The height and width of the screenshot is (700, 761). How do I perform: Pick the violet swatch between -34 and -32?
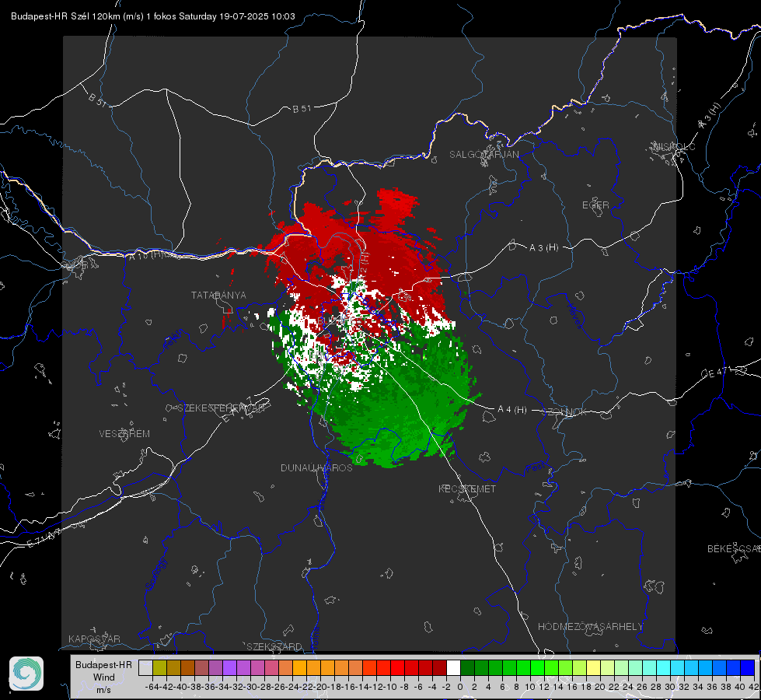tap(229, 667)
